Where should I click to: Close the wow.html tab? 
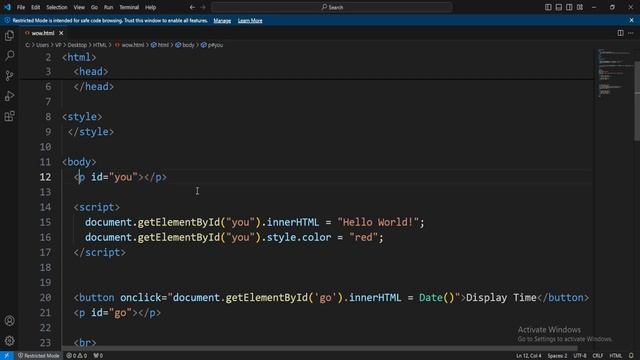point(61,33)
